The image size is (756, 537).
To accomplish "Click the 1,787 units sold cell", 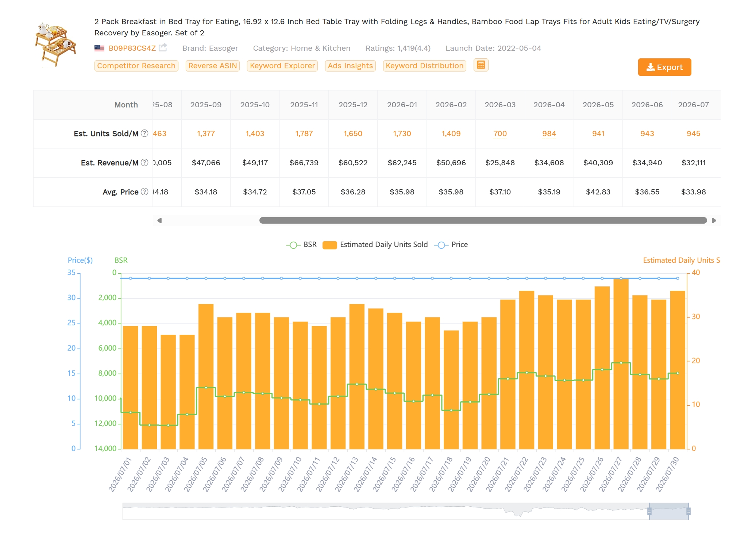I will [x=304, y=134].
